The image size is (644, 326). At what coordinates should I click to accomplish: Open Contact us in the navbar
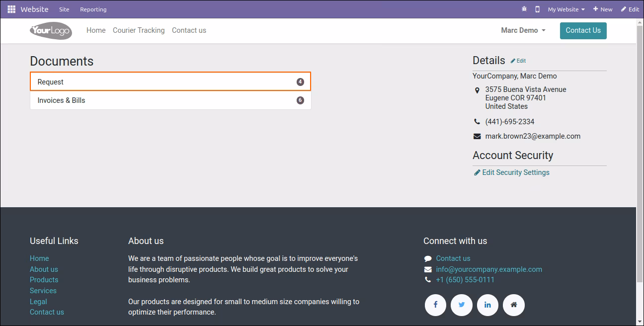click(189, 30)
